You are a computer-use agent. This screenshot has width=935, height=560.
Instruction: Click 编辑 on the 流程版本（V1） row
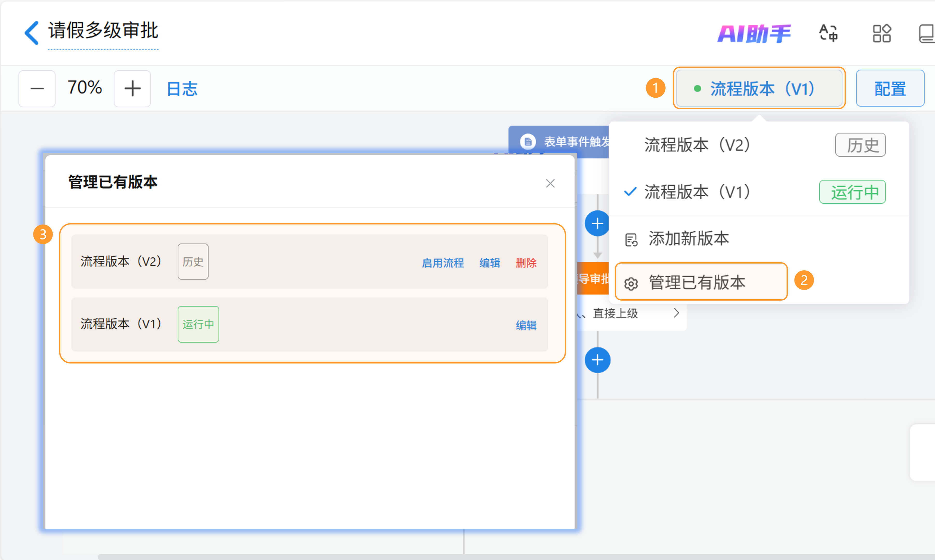click(526, 325)
